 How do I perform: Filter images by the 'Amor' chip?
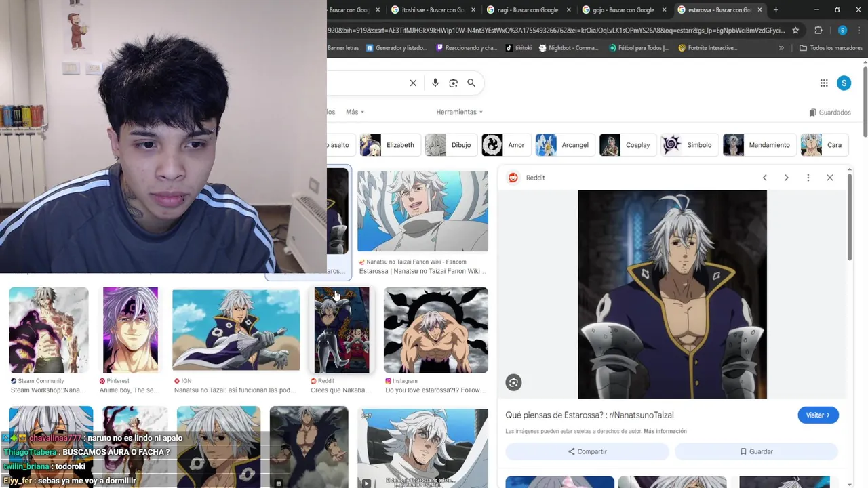tap(505, 145)
